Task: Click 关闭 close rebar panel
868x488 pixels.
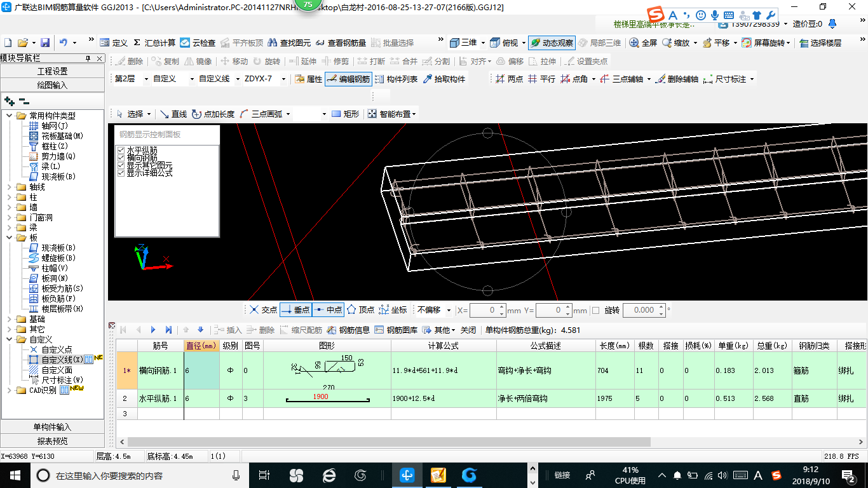Action: [x=468, y=330]
